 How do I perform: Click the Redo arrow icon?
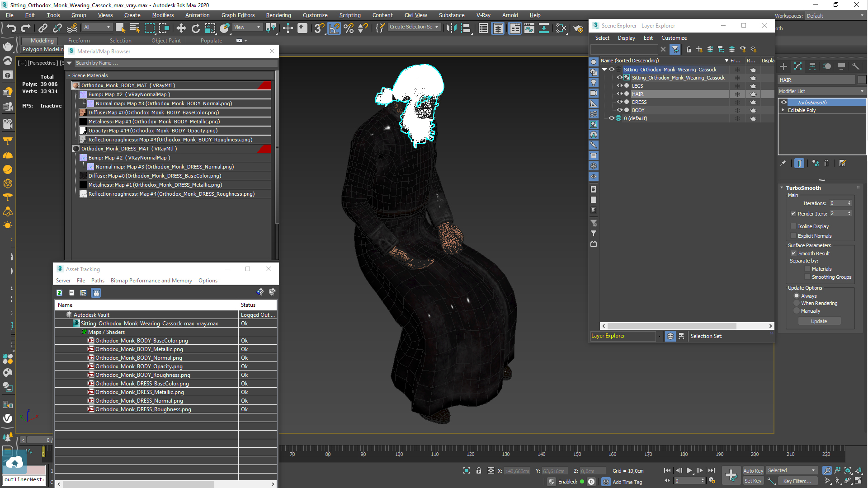click(26, 28)
